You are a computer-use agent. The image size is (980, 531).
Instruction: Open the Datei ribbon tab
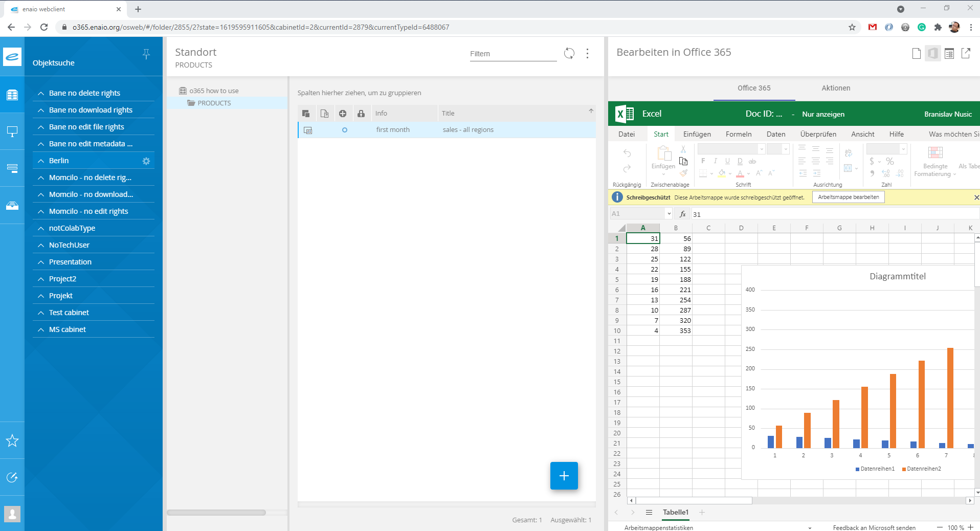click(x=627, y=134)
